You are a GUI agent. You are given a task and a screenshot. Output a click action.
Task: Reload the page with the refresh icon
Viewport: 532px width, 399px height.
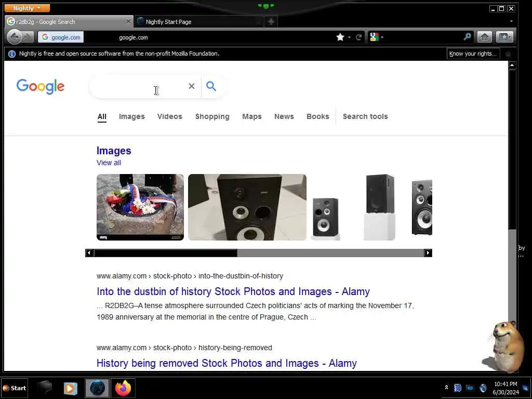[358, 37]
